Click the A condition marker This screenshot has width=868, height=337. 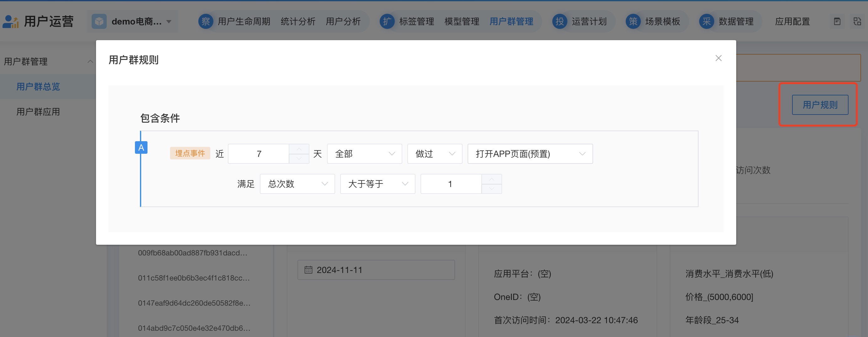(x=141, y=147)
